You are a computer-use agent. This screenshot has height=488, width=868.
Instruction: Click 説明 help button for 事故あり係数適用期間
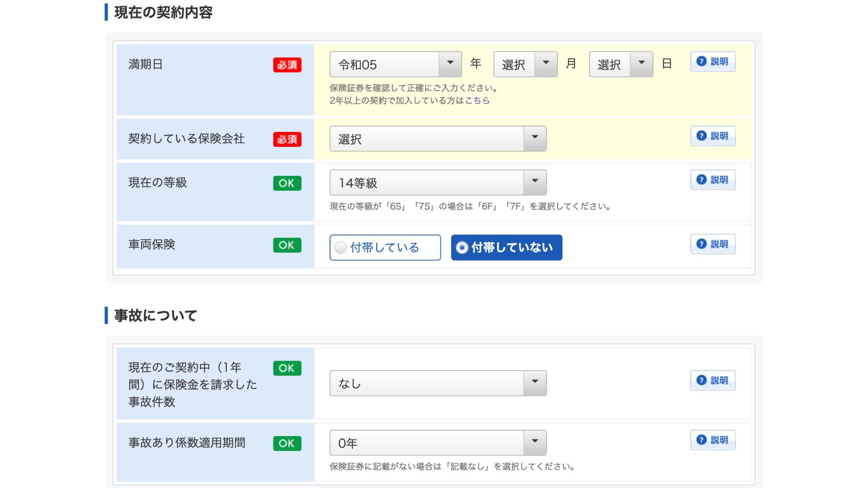click(713, 440)
